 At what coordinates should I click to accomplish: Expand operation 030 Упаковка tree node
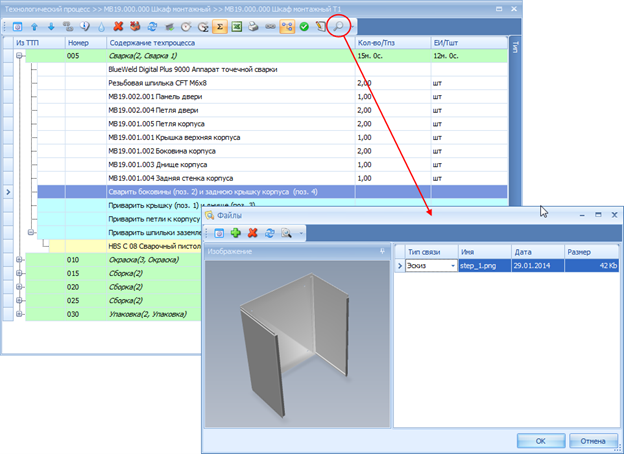click(x=20, y=313)
